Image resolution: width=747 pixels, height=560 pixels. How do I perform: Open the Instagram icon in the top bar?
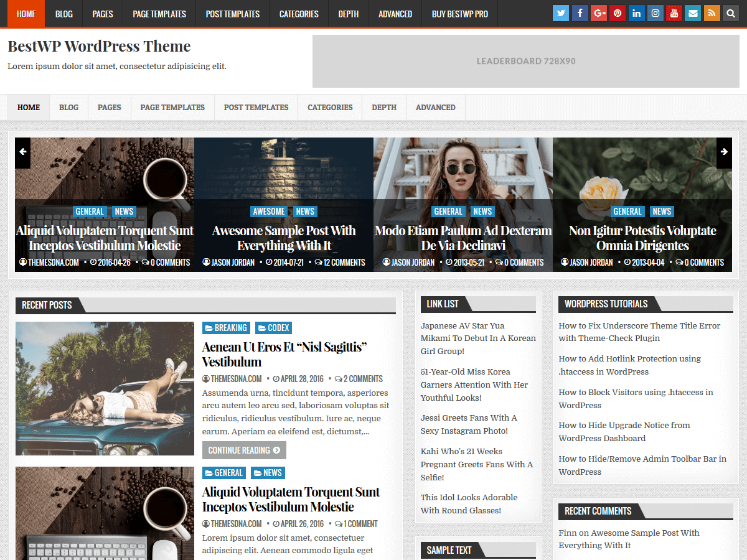point(655,12)
